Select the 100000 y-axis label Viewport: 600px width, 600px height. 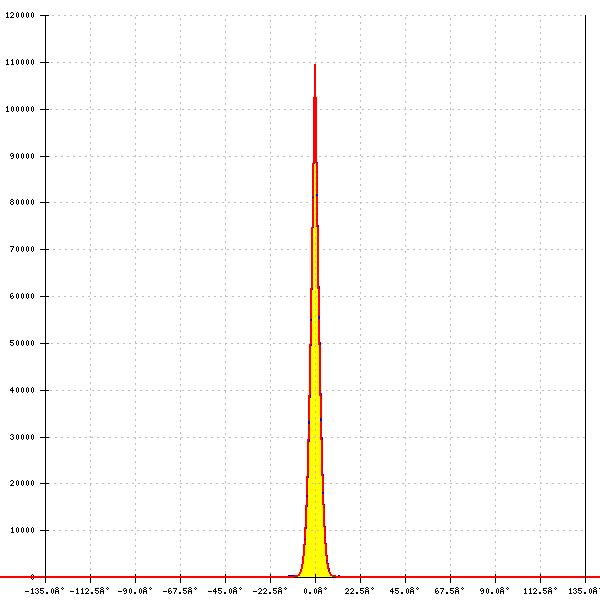(x=20, y=109)
